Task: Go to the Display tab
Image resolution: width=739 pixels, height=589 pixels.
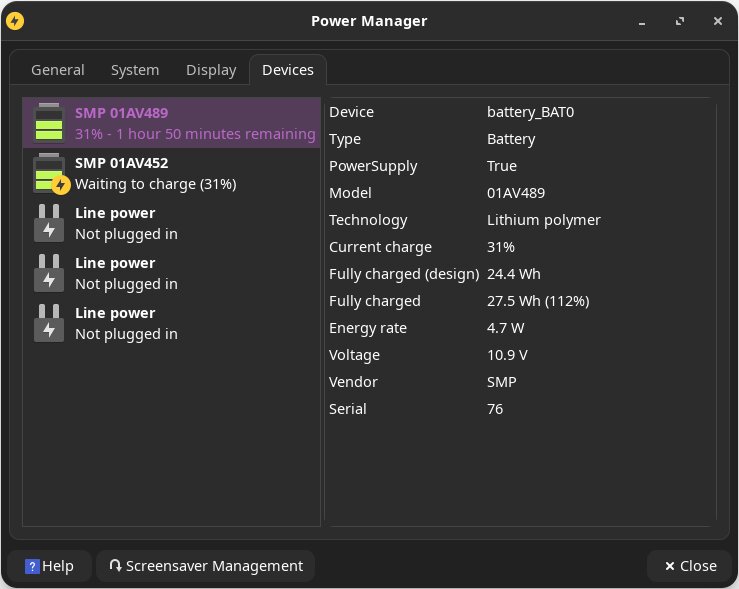Action: pos(211,70)
